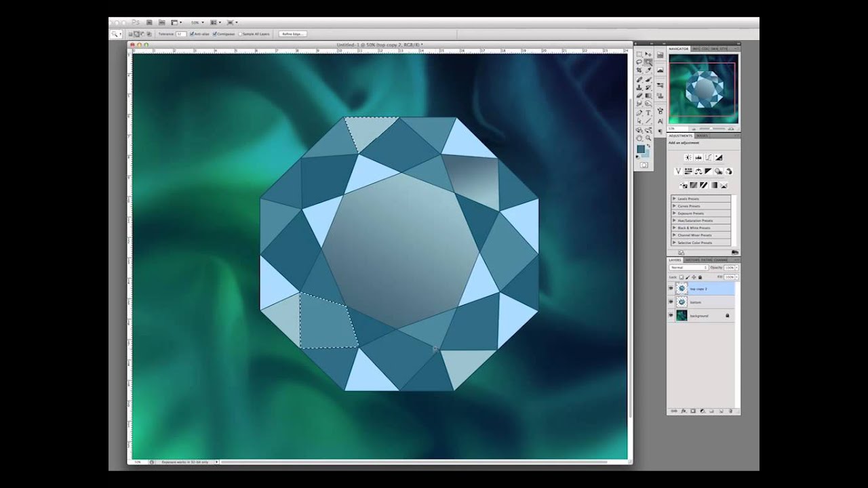
Task: Click the Navigator zoom slider
Action: point(712,128)
